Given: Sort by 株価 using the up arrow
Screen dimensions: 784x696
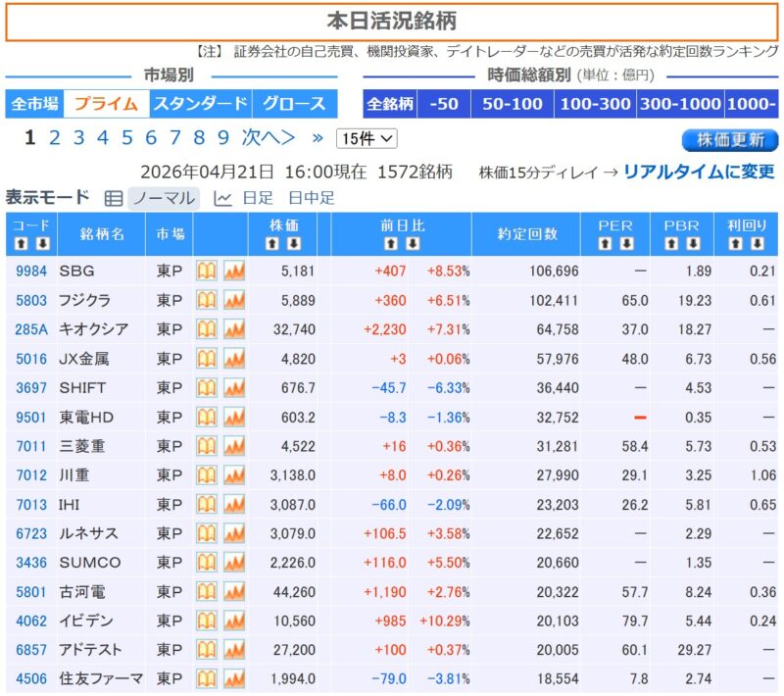Looking at the screenshot, I should (x=275, y=243).
